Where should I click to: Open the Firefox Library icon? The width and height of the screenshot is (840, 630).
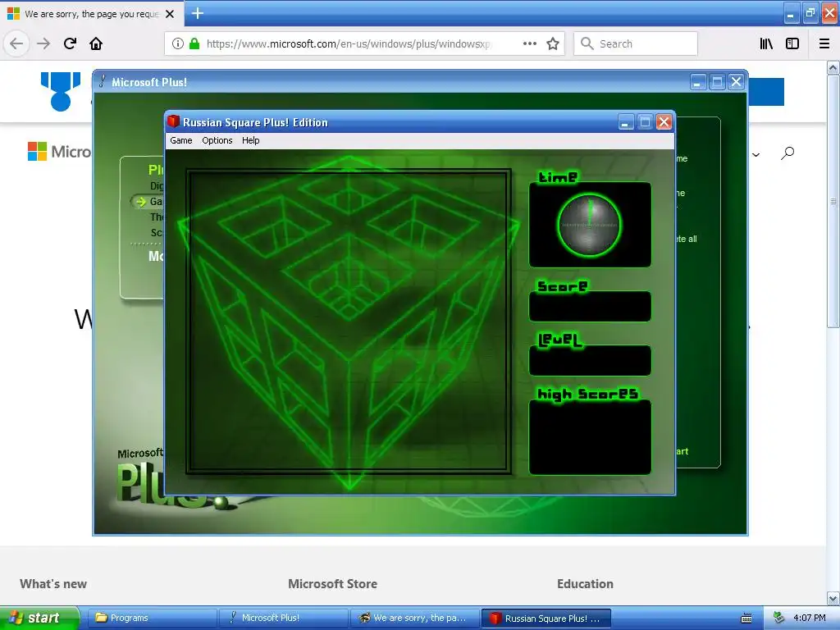coord(767,44)
